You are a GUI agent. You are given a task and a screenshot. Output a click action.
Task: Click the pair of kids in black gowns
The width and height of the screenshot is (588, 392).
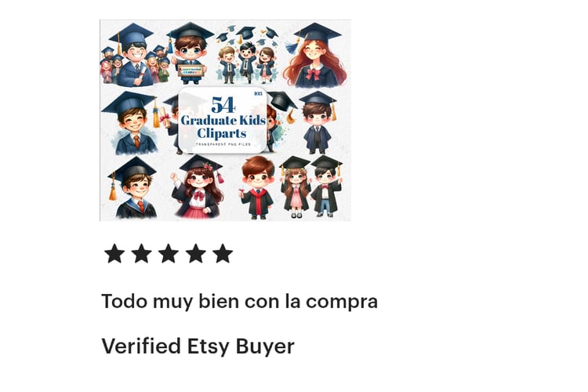[311, 187]
